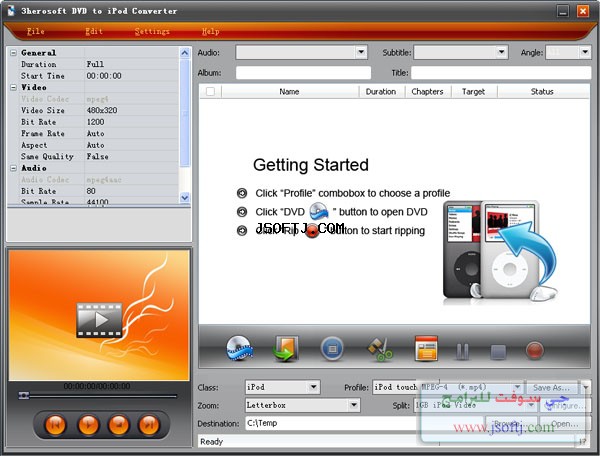Screen dimensions: 600x456
Task: Click the film-strip play thumbnail in preview
Action: [x=99, y=320]
